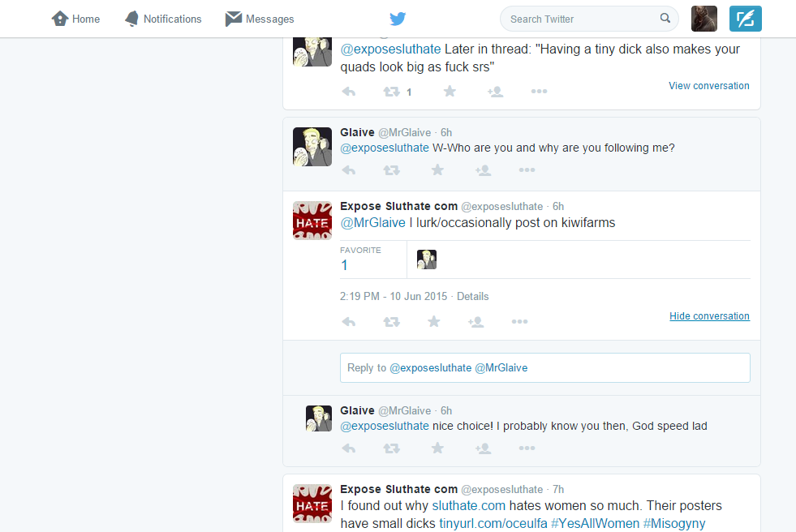
Task: Open more options on kiwifarms tweet
Action: pos(520,321)
